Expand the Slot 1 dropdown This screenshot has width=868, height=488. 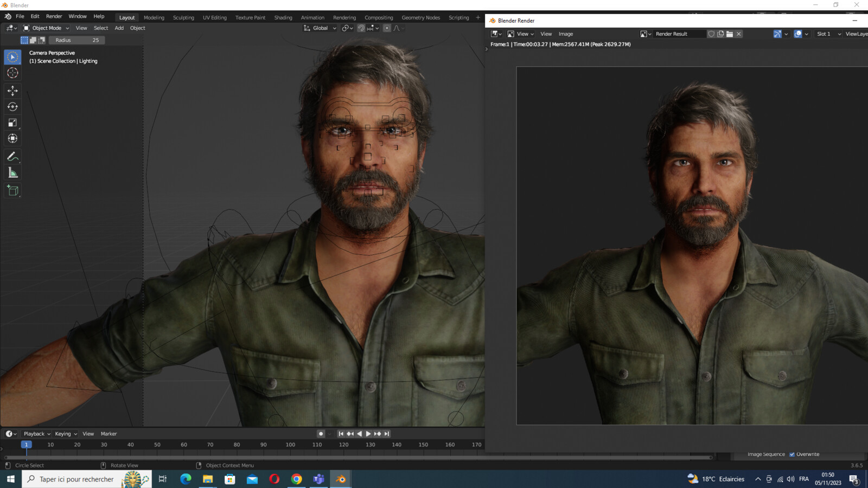[x=828, y=34]
